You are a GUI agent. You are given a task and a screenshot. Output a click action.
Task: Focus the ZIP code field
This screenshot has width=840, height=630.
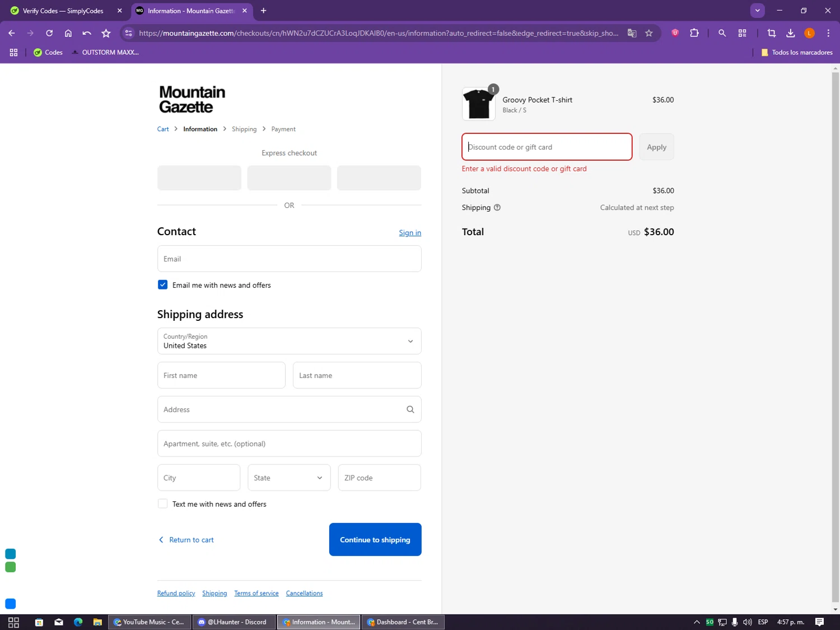[379, 478]
